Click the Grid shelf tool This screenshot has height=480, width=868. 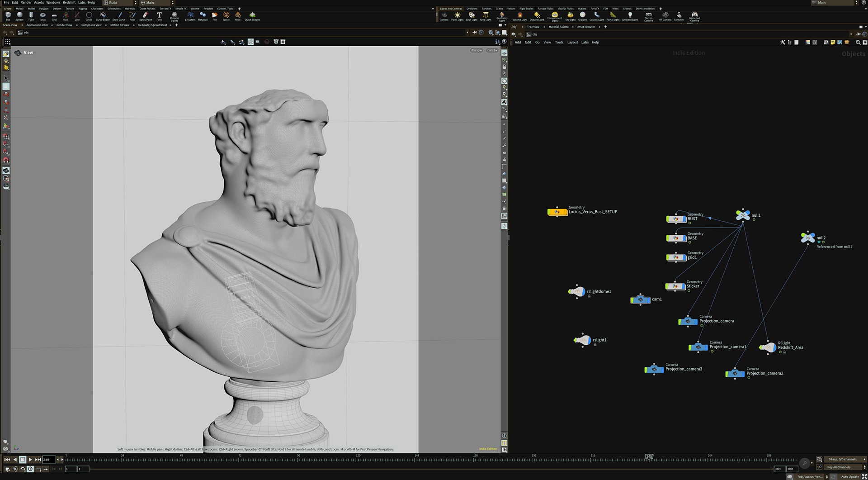54,16
